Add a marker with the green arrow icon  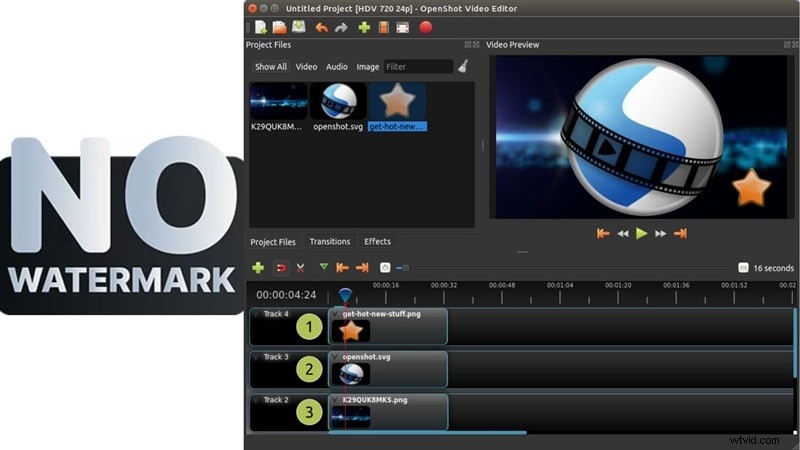[x=323, y=268]
